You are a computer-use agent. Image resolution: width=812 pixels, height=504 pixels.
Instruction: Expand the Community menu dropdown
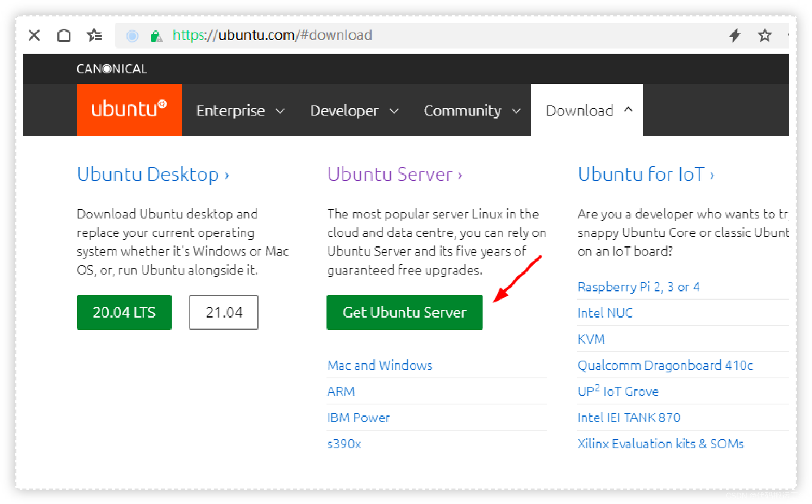(x=472, y=111)
